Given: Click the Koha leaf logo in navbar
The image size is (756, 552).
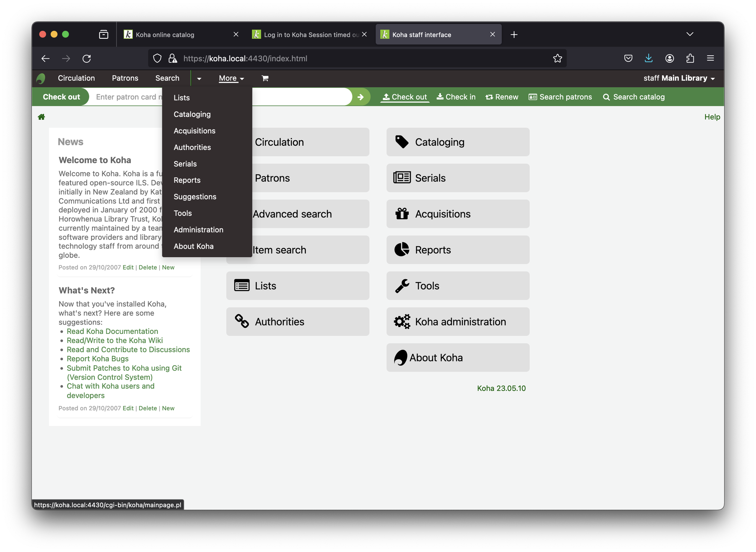Looking at the screenshot, I should 41,79.
